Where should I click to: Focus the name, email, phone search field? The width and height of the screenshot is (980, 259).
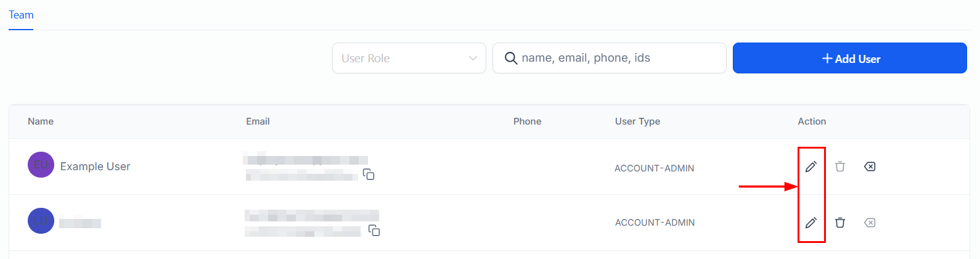coord(610,58)
